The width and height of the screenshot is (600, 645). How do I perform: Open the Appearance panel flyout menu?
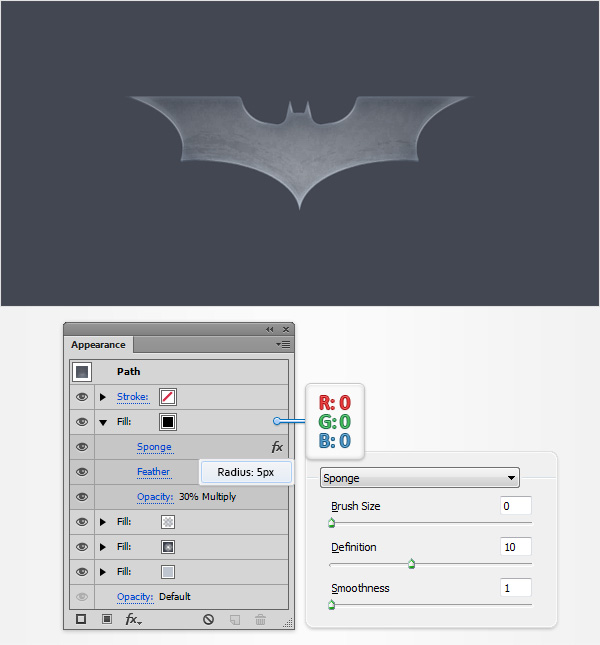point(283,344)
